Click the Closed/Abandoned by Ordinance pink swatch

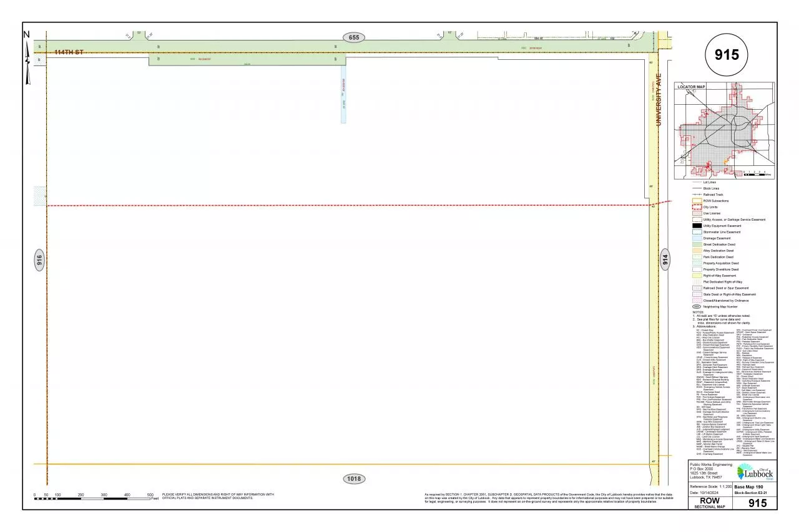tap(697, 301)
